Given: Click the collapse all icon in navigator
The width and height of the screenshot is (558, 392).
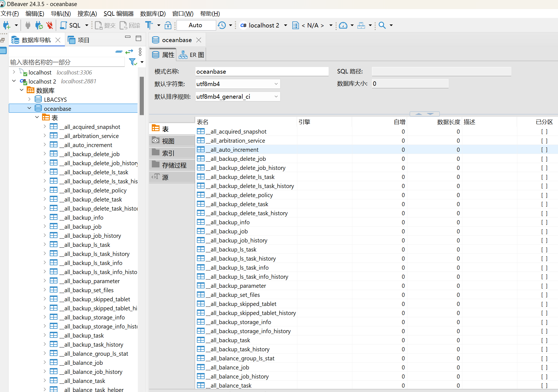Looking at the screenshot, I should coord(119,51).
